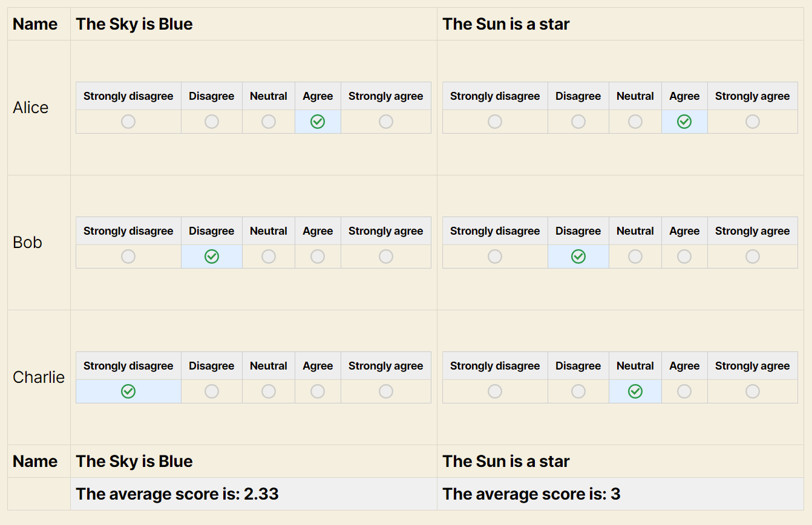Click Charlie's checked Neutral for Sun is a star
This screenshot has width=812, height=525.
[635, 391]
